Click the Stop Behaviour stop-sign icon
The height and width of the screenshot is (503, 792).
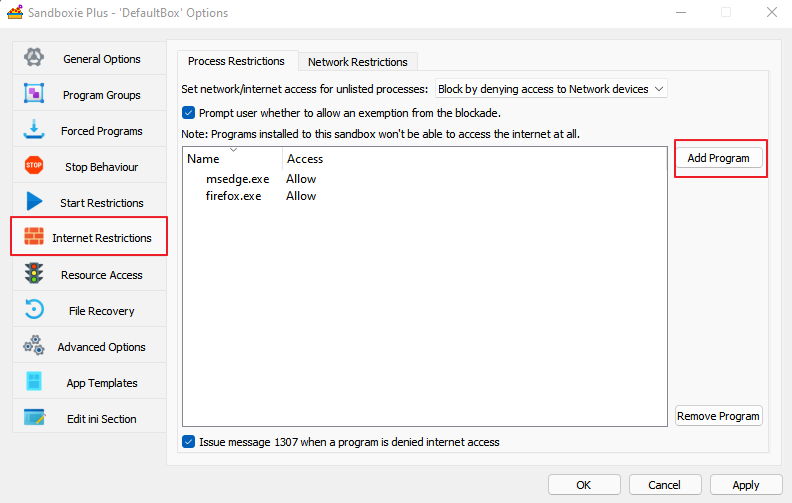[34, 167]
